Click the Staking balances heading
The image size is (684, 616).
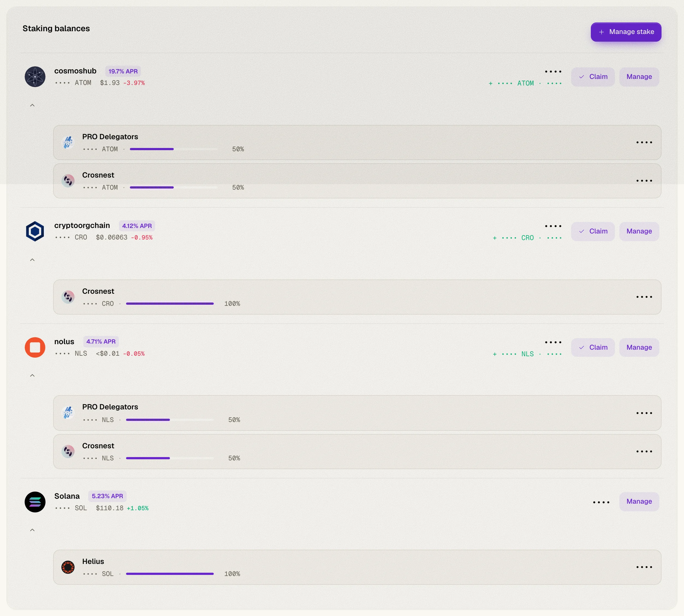coord(56,28)
